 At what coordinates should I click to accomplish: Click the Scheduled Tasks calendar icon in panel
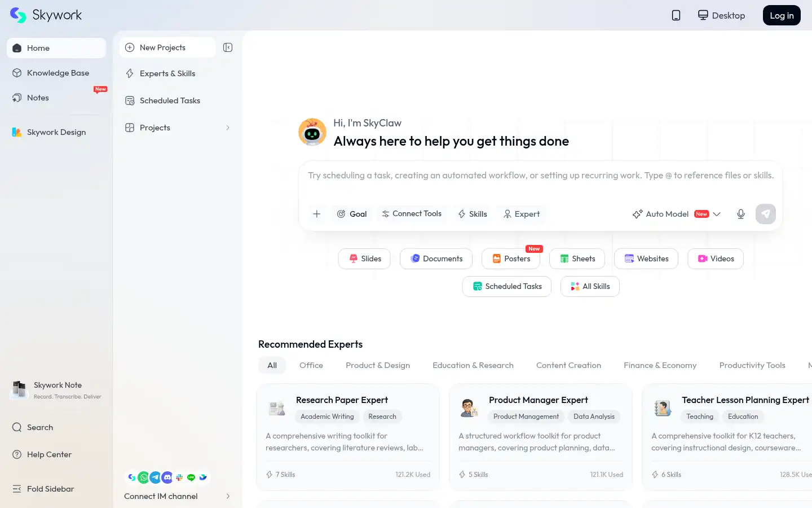[130, 100]
